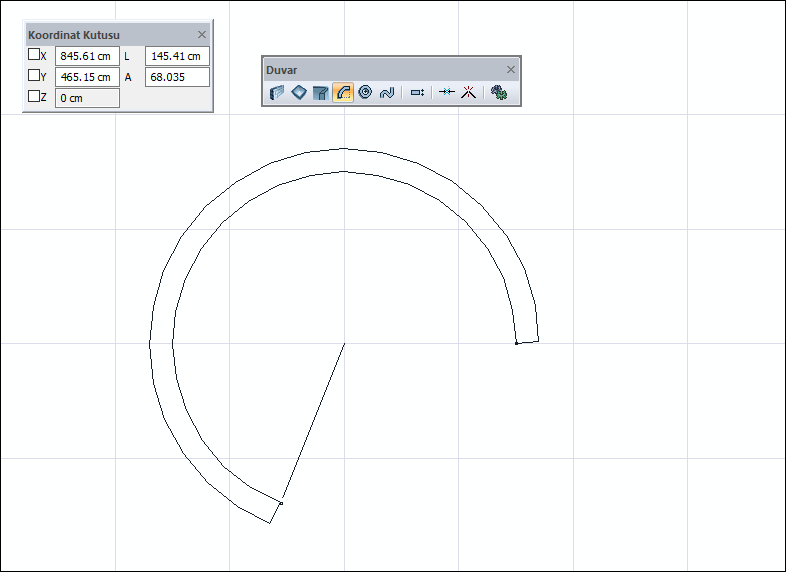Toggle the Z coordinate checkbox

[x=34, y=97]
